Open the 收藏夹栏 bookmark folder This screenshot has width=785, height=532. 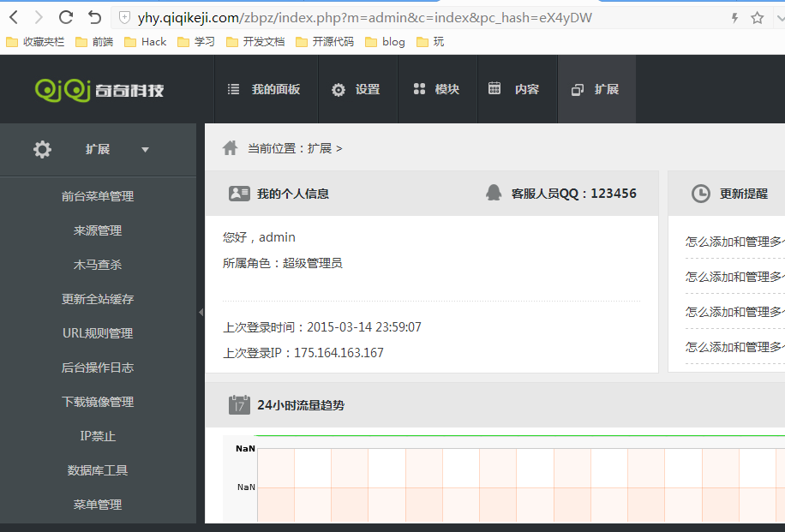click(35, 41)
